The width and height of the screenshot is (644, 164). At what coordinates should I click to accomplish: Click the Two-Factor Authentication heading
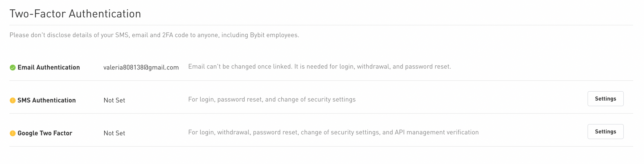pos(75,14)
